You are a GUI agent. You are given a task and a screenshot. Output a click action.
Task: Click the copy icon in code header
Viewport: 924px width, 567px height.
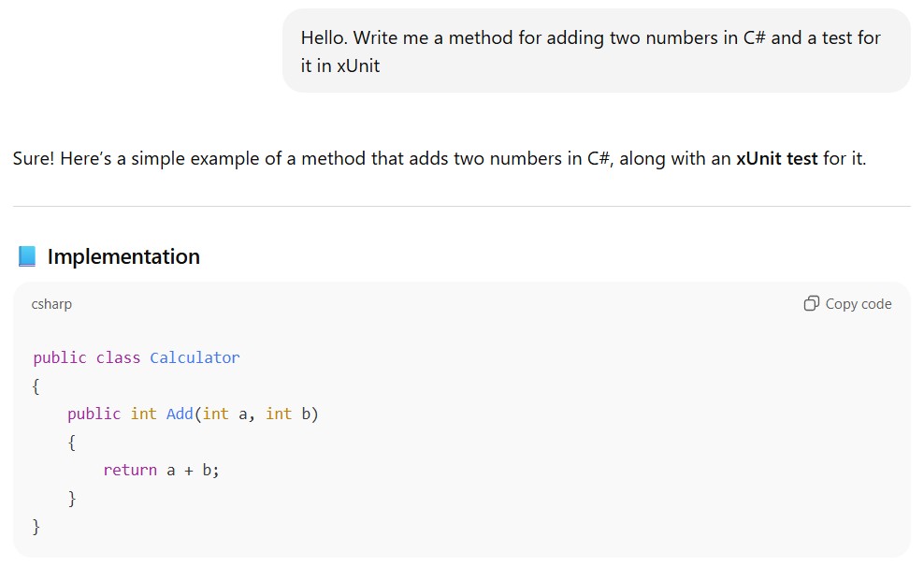click(x=811, y=303)
